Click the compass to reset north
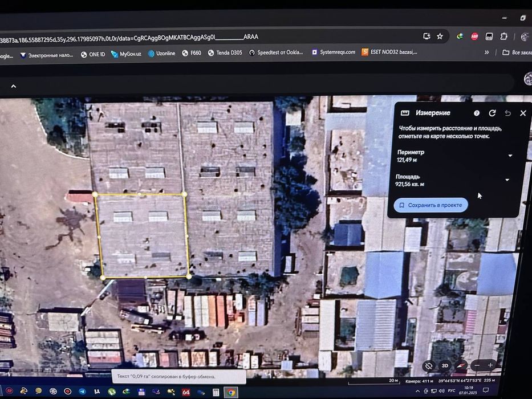Viewport: 532px width, 399px height. pos(461,365)
